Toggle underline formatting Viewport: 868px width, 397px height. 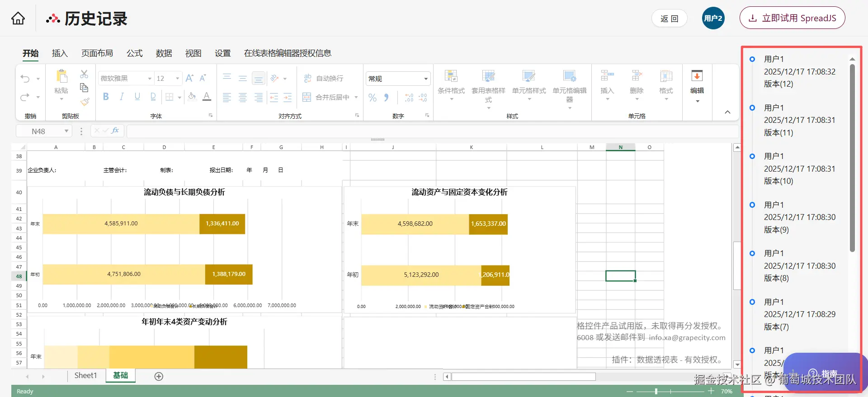point(137,97)
